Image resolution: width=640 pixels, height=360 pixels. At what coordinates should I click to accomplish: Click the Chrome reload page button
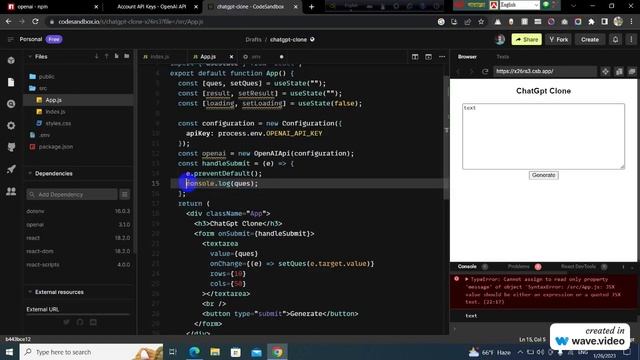click(x=36, y=22)
